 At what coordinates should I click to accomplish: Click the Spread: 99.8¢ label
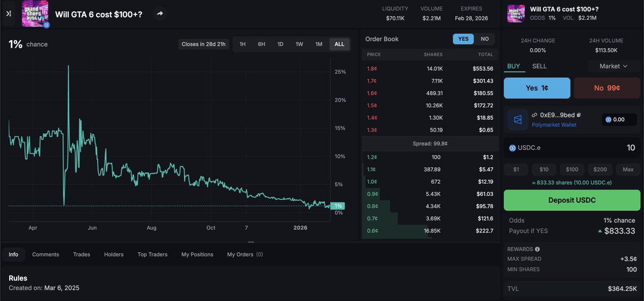click(430, 144)
